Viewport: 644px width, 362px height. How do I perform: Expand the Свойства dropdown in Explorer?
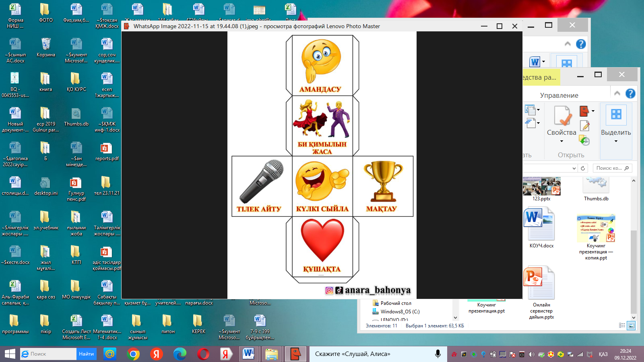click(561, 141)
